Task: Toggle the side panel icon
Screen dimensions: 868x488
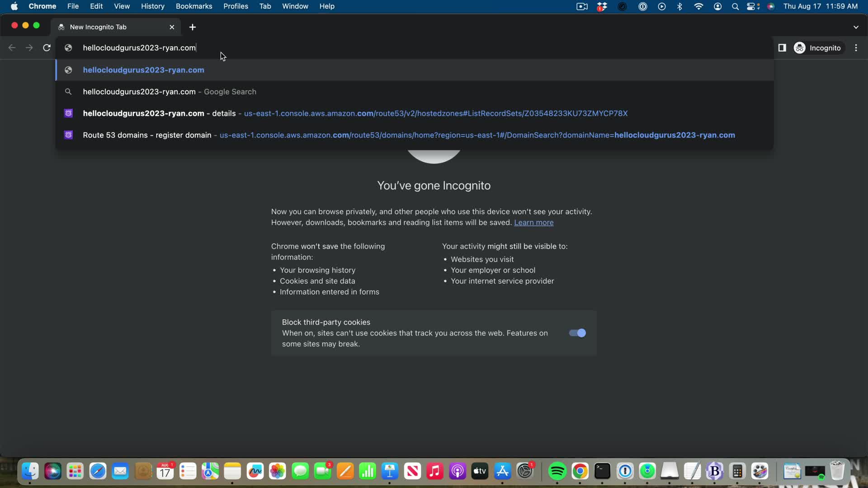Action: (x=782, y=48)
